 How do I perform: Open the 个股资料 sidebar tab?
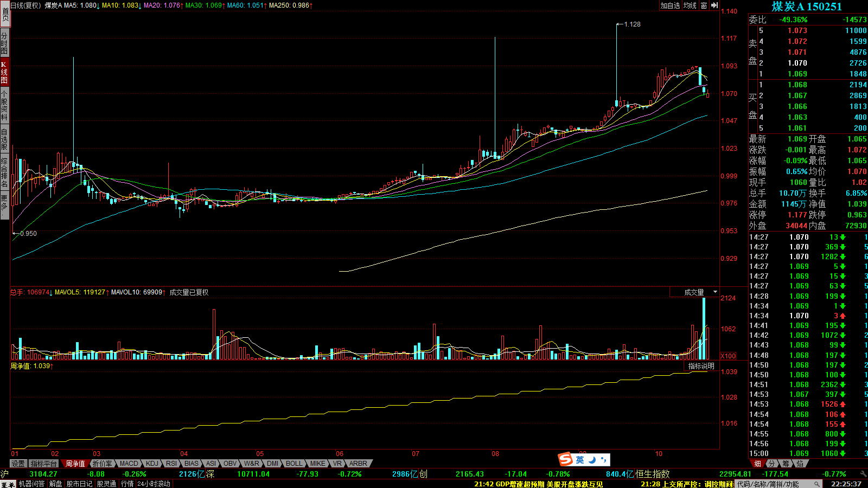[x=4, y=106]
